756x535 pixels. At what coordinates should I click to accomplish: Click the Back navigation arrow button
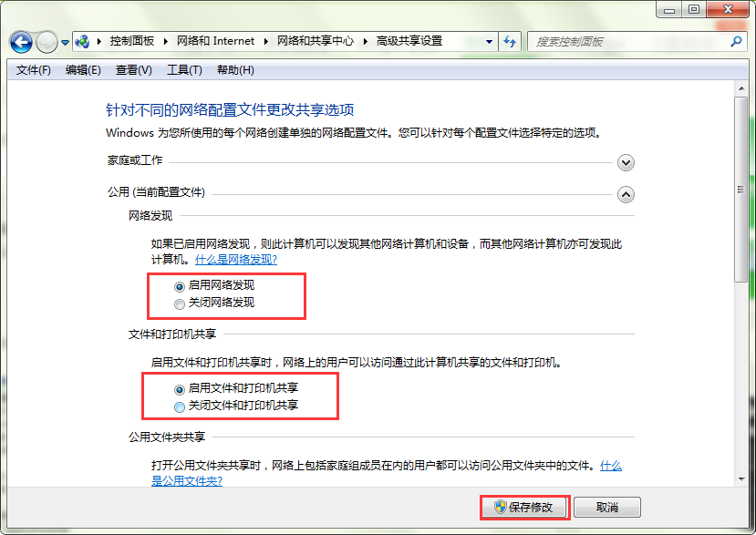click(21, 42)
